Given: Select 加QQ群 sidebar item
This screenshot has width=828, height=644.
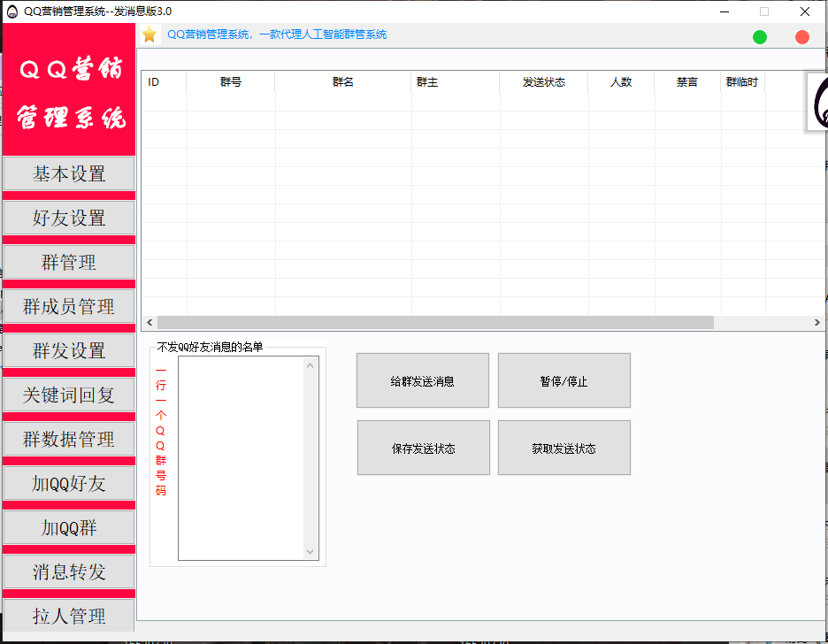Looking at the screenshot, I should (x=69, y=528).
